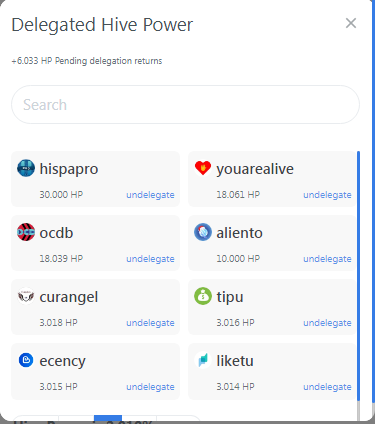Undelegate from youarealive
375x424 pixels.
[327, 195]
